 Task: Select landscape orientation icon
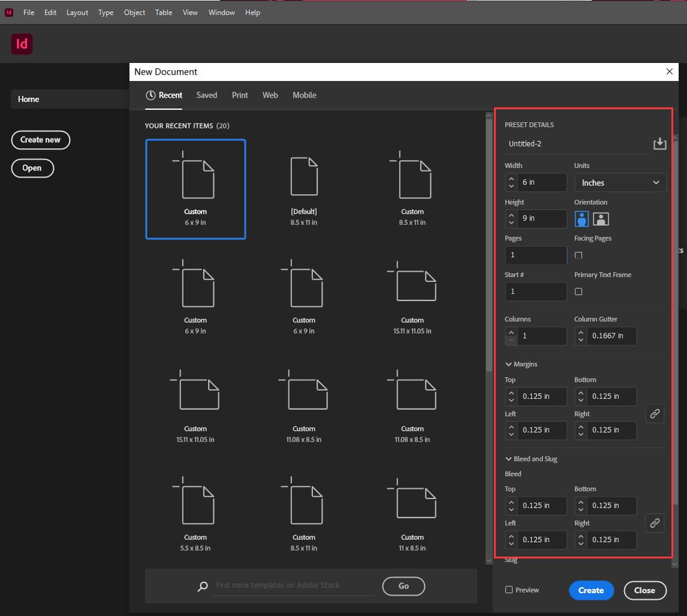point(601,219)
